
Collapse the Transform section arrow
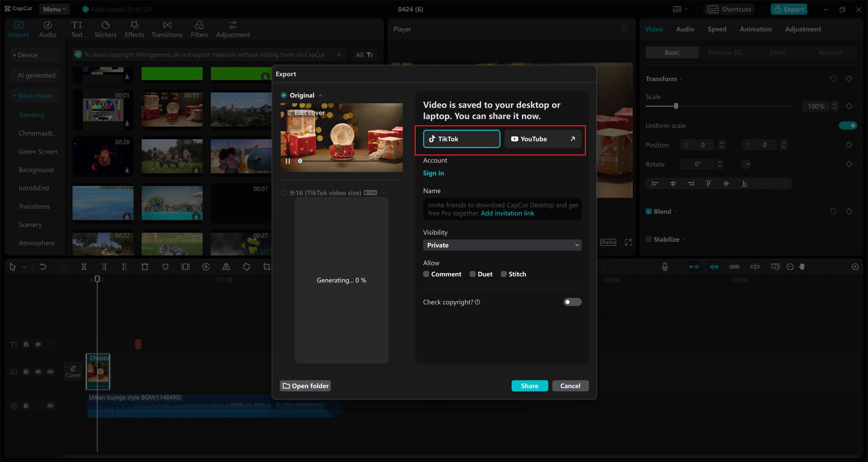pyautogui.click(x=681, y=79)
